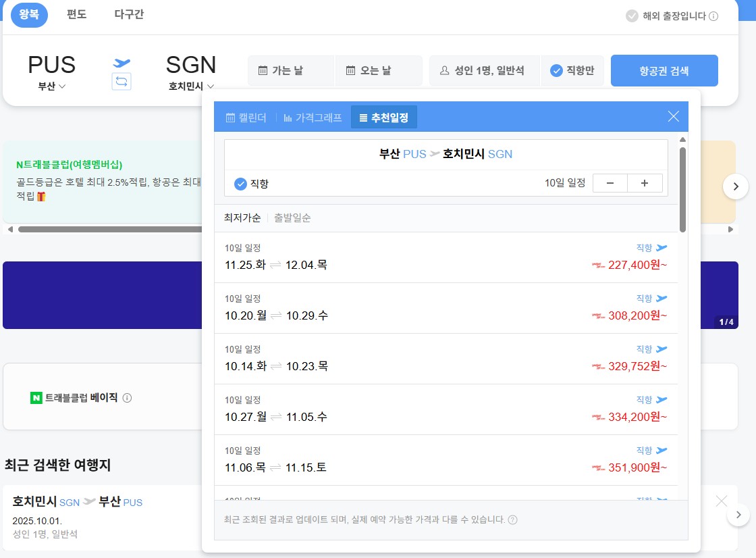Click the right arrow on the promotion carousel
This screenshot has height=558, width=756.
(736, 186)
